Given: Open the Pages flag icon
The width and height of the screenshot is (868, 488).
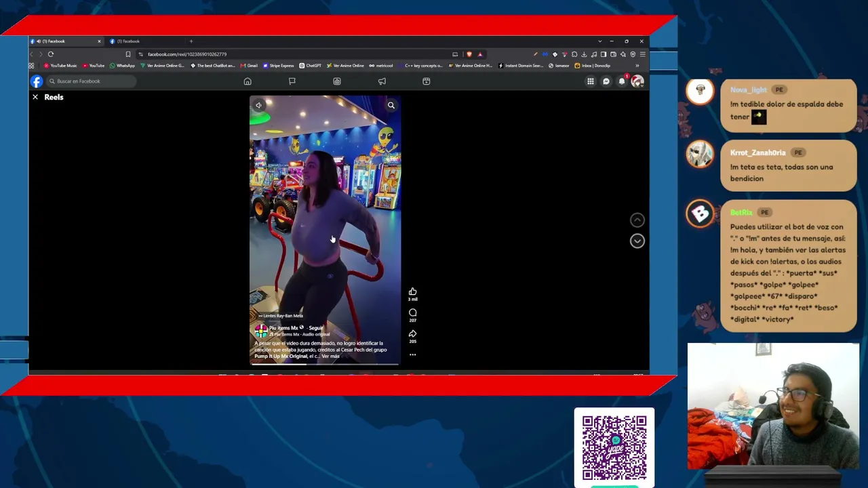Looking at the screenshot, I should click(x=292, y=81).
